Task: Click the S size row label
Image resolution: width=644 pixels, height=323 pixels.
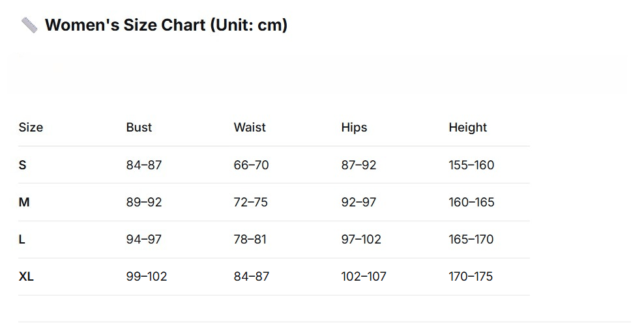Action: (23, 165)
